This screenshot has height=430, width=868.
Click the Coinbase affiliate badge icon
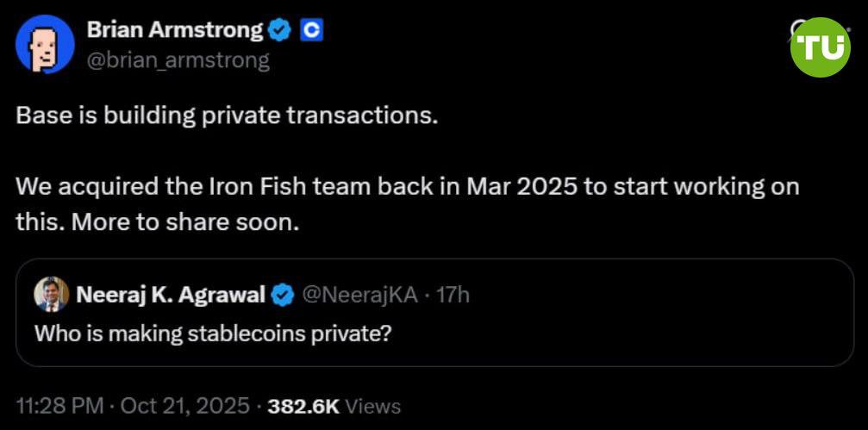pyautogui.click(x=311, y=31)
